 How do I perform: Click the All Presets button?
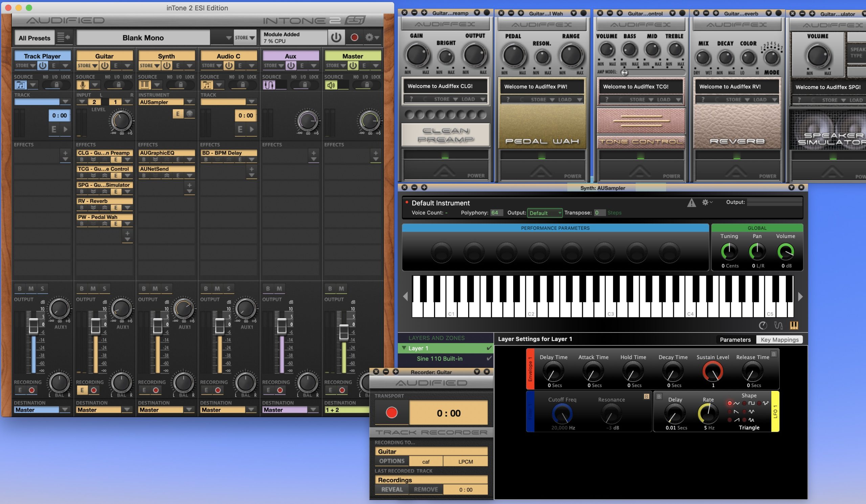point(35,38)
